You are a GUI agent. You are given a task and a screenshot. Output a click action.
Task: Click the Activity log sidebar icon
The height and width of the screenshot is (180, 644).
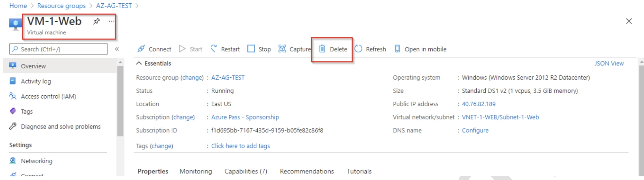(x=13, y=81)
